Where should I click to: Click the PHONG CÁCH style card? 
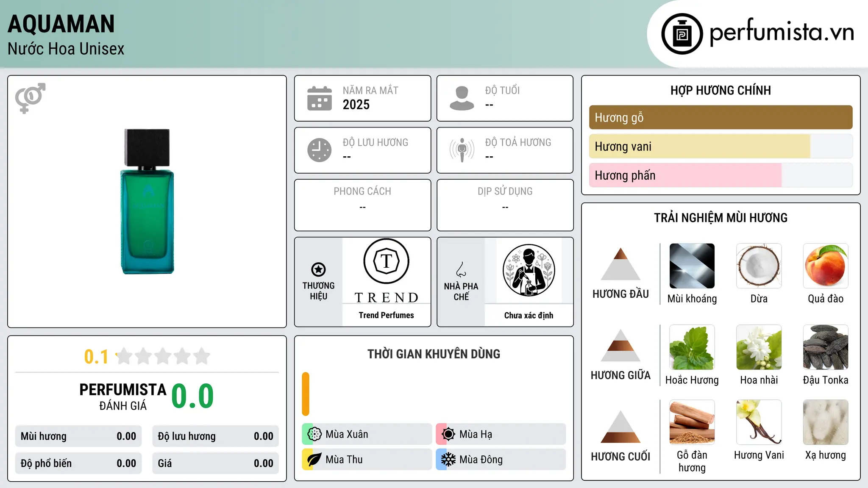point(362,205)
